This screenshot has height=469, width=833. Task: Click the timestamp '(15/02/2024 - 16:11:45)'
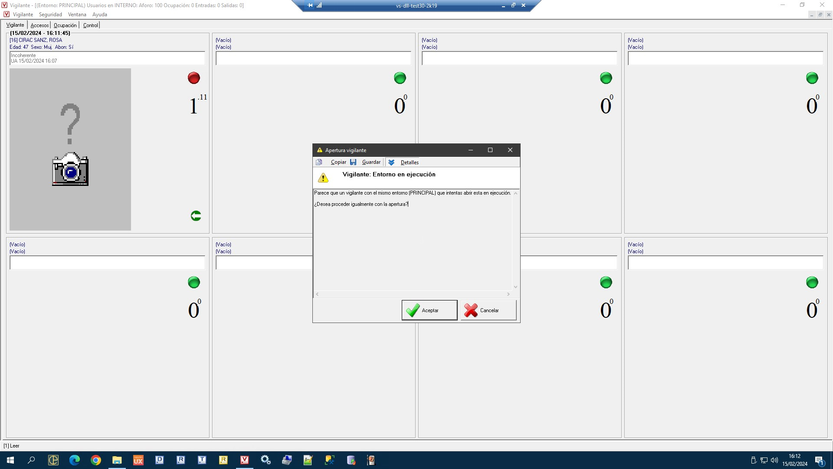[40, 33]
